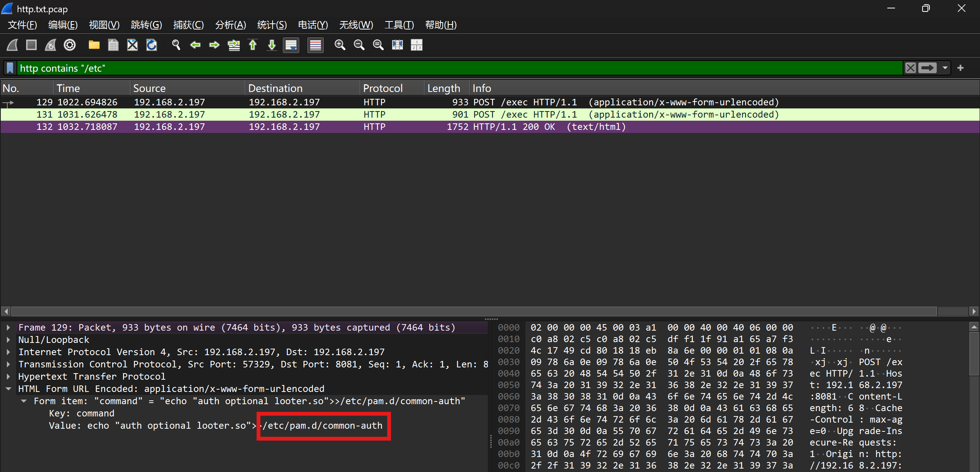Image resolution: width=980 pixels, height=472 pixels.
Task: Open the 编辑(E) menu
Action: pyautogui.click(x=63, y=25)
